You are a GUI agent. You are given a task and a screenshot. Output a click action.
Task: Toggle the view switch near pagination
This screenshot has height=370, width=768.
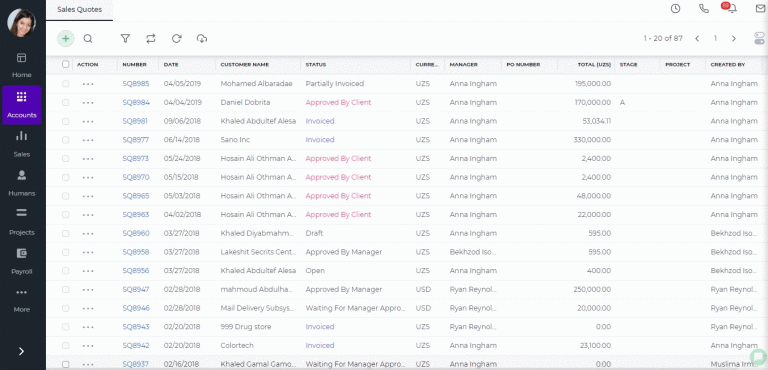759,39
